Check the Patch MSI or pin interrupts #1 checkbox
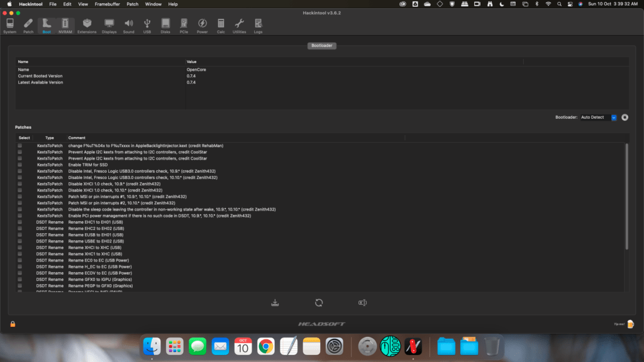 point(19,197)
